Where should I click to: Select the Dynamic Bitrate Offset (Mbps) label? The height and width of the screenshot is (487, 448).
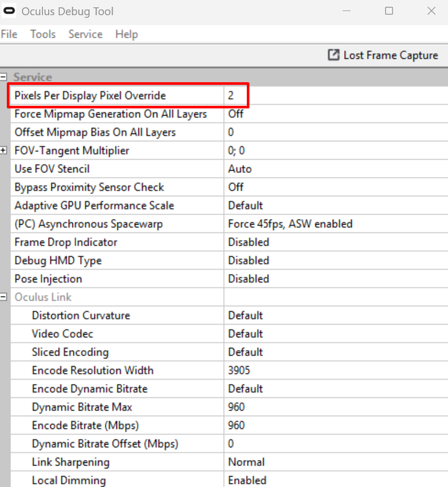pyautogui.click(x=105, y=444)
